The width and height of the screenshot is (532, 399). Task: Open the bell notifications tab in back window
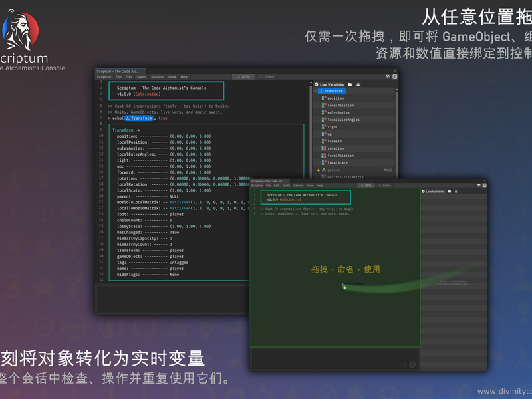coord(358,84)
